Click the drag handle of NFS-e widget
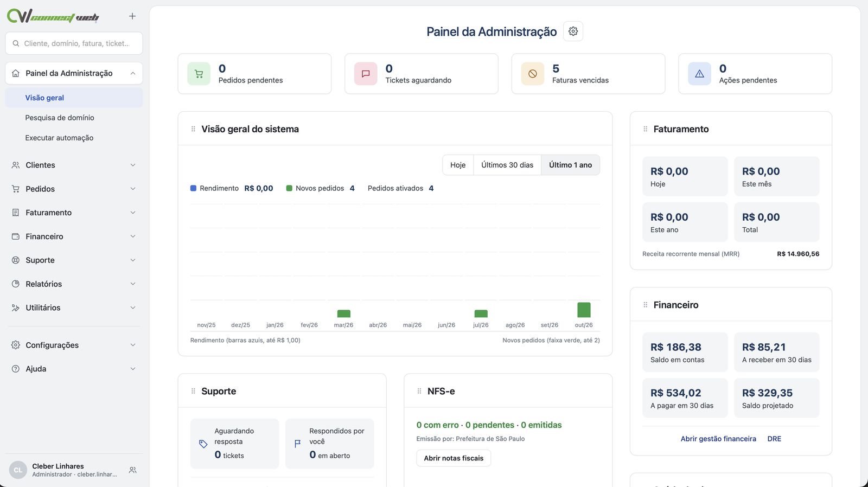This screenshot has width=868, height=487. click(x=419, y=391)
